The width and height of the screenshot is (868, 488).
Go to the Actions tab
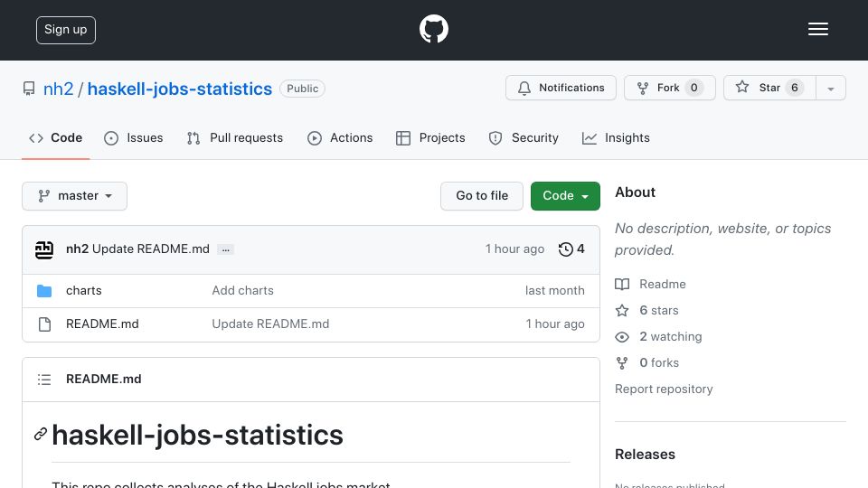coord(340,137)
